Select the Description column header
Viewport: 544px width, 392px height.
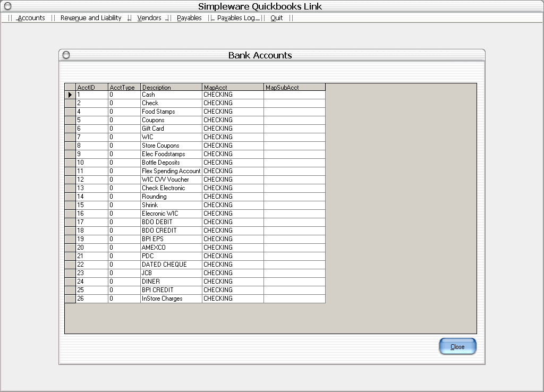coord(172,87)
